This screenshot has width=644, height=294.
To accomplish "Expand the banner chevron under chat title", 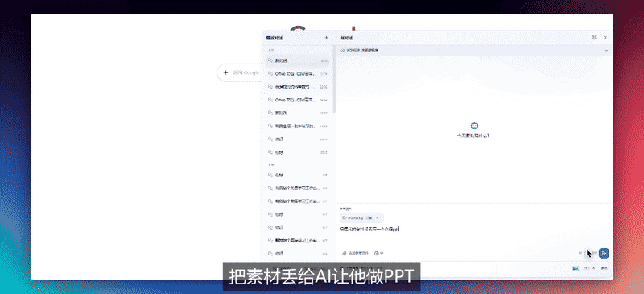I will click(607, 50).
